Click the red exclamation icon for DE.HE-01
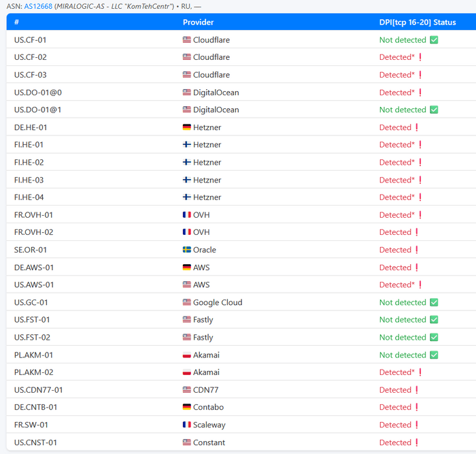This screenshot has width=476, height=454. 416,127
